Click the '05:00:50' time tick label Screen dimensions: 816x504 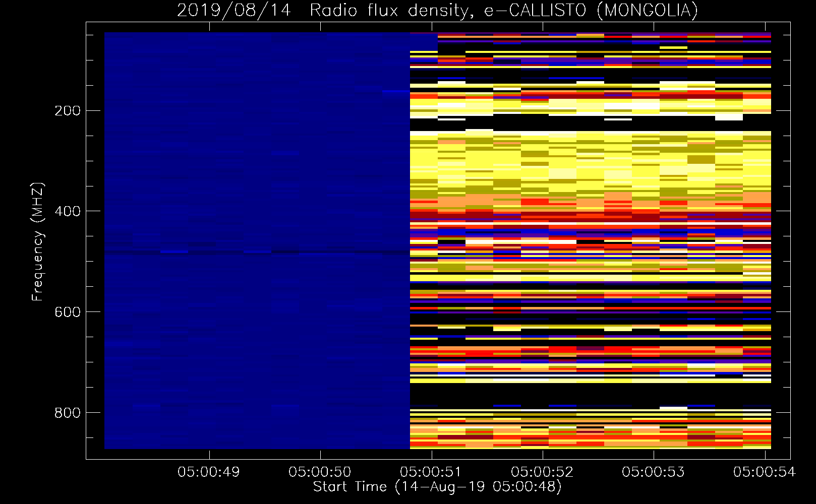(x=320, y=472)
